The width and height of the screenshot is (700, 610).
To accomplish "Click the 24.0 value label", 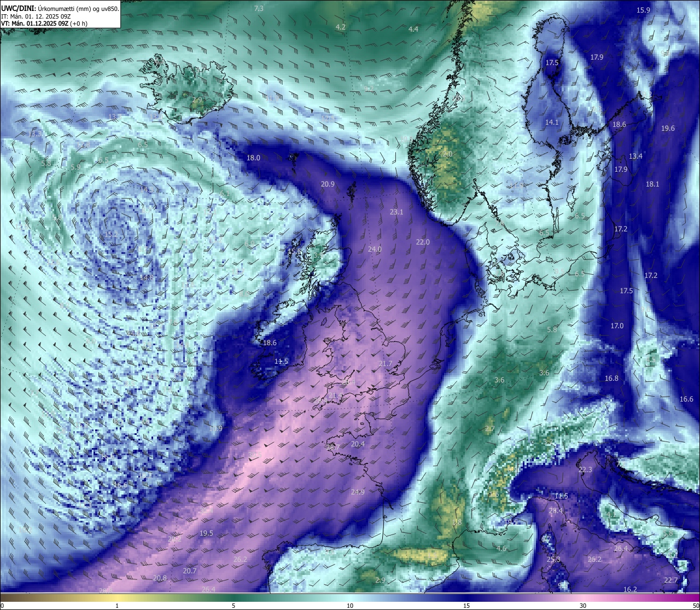I will (x=375, y=249).
